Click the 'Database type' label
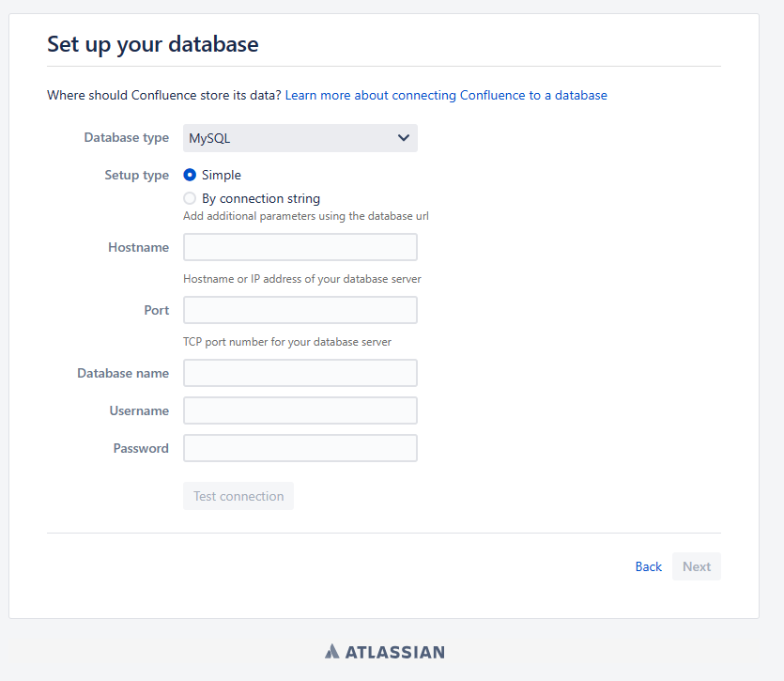This screenshot has height=681, width=784. coord(127,137)
